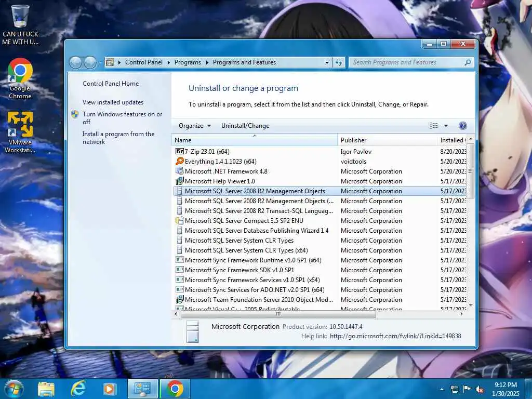Open Control Panel Home link
This screenshot has height=399, width=532.
tap(111, 84)
